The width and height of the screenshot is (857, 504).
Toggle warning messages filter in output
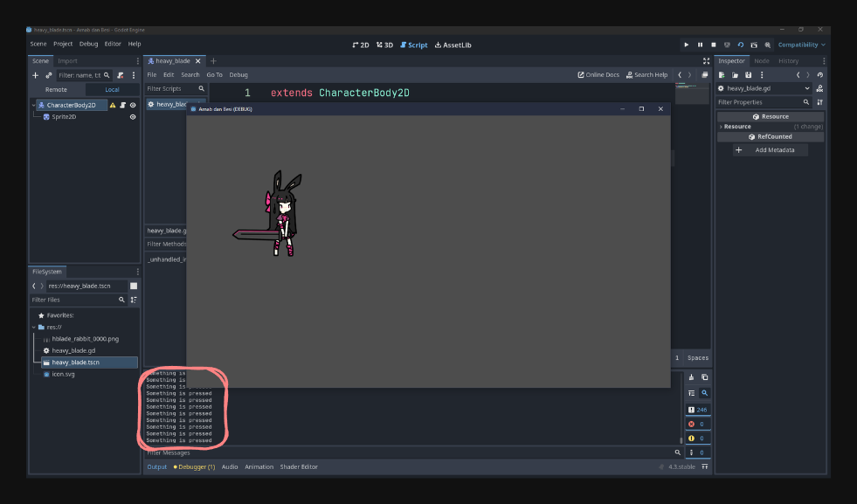698,438
